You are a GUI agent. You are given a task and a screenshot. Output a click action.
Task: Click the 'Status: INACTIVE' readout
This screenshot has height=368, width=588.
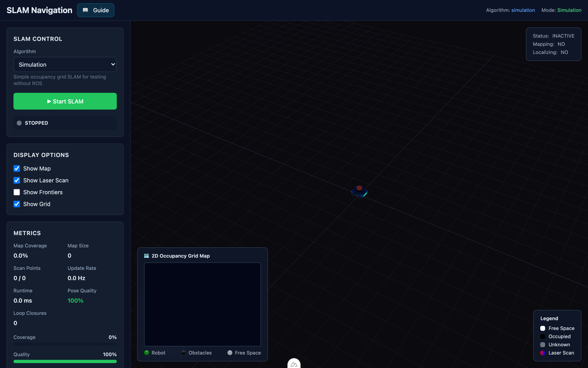click(x=553, y=36)
